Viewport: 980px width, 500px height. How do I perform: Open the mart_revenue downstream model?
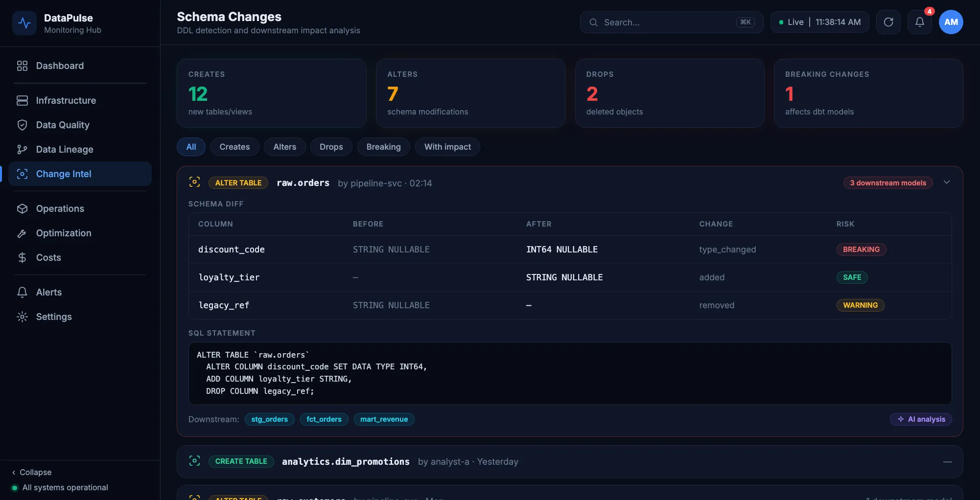coord(384,419)
